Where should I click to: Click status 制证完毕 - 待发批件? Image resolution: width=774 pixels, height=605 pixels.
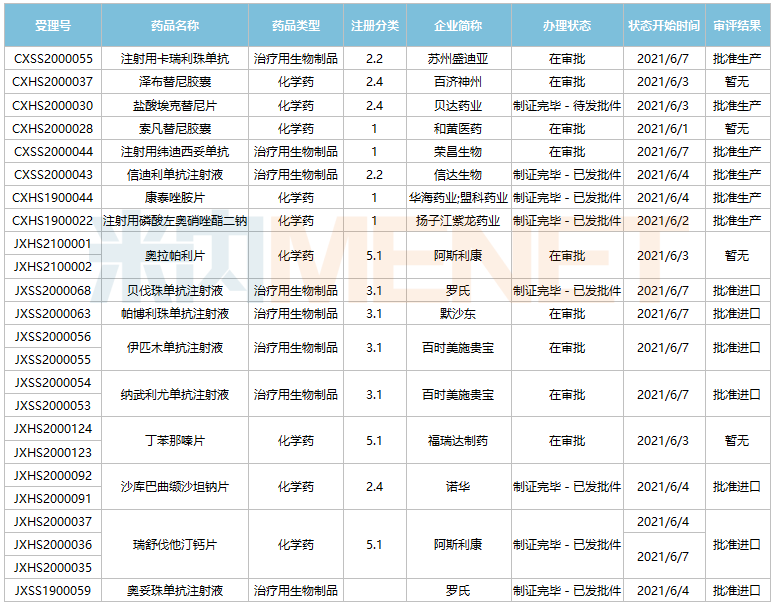(567, 106)
